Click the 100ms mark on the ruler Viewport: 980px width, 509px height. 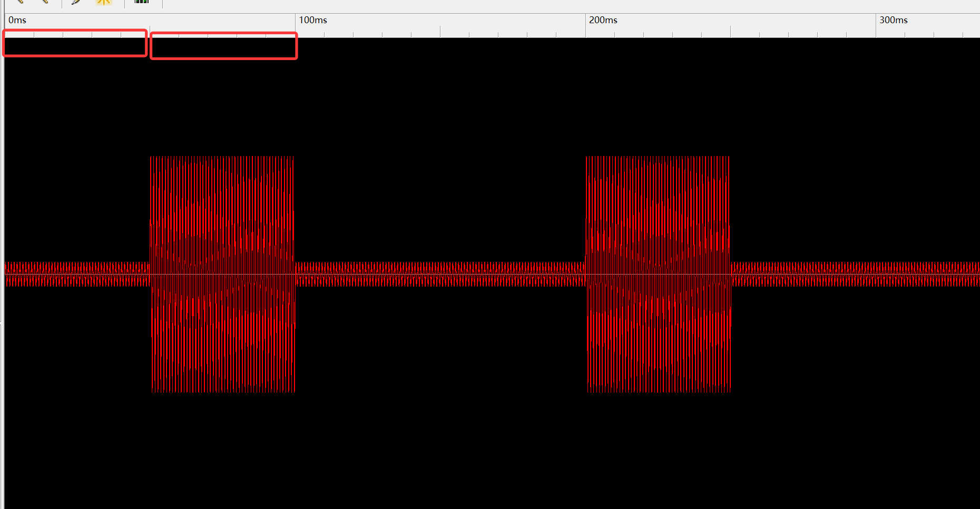312,20
